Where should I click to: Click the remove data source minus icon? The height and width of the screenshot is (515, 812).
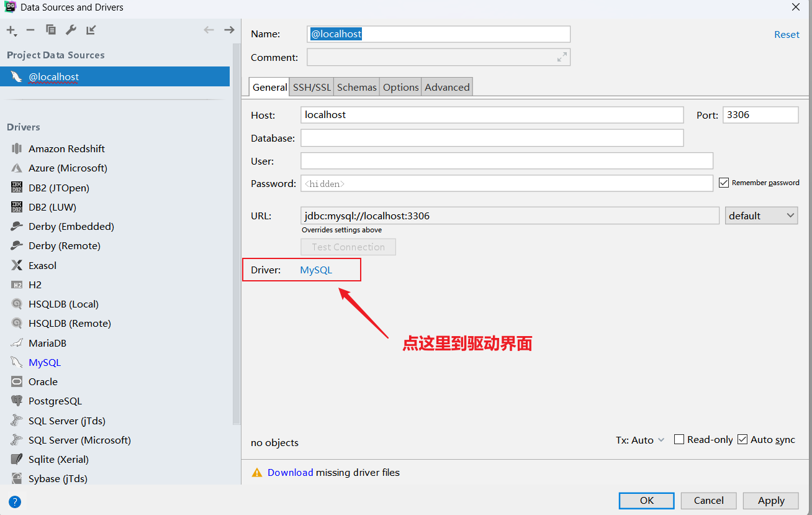30,30
